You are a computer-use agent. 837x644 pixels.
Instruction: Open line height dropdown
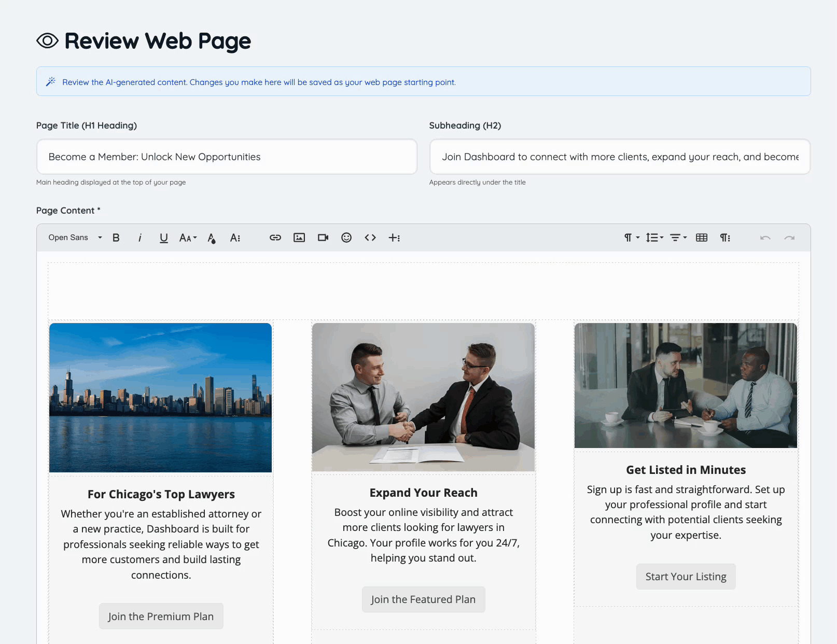click(654, 237)
